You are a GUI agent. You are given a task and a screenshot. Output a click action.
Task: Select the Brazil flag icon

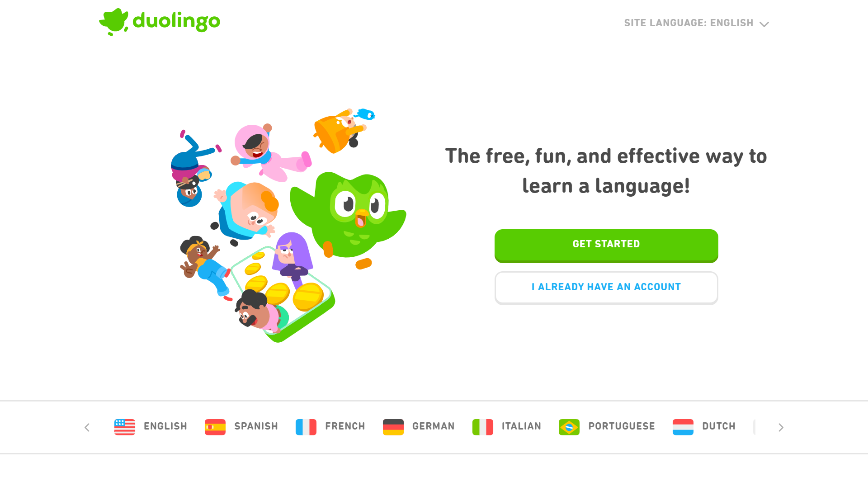569,427
